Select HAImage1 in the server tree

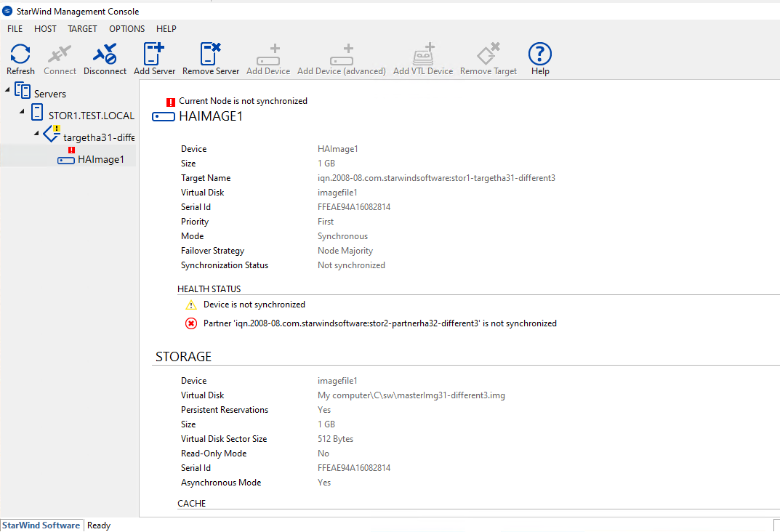click(101, 160)
